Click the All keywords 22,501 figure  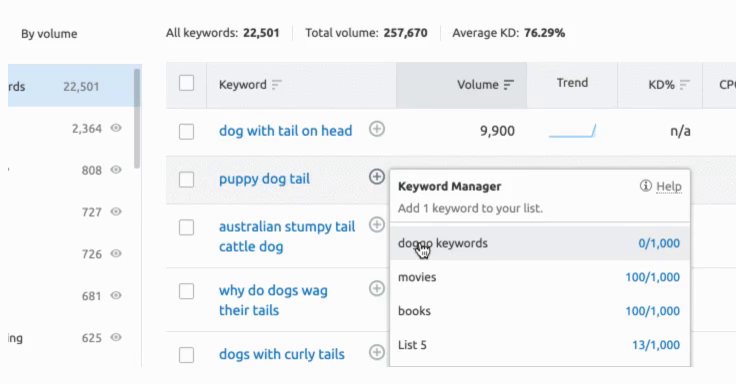(261, 33)
